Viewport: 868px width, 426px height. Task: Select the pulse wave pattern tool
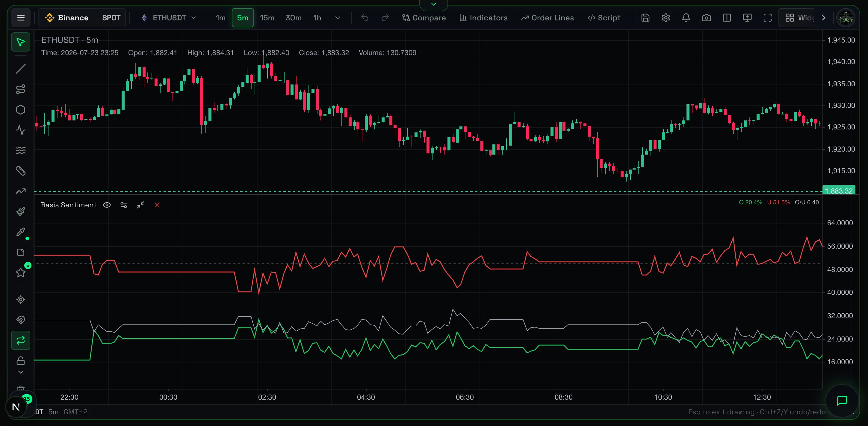pos(21,130)
